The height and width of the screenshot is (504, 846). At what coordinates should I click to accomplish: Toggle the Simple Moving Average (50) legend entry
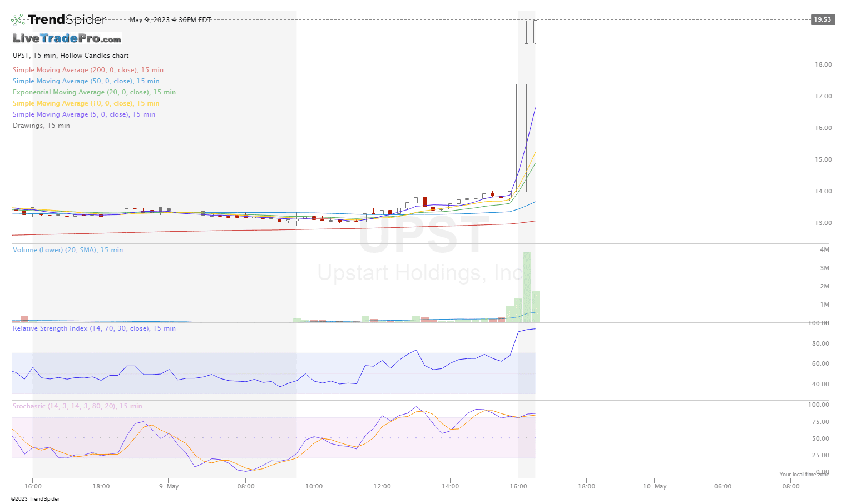coord(86,81)
